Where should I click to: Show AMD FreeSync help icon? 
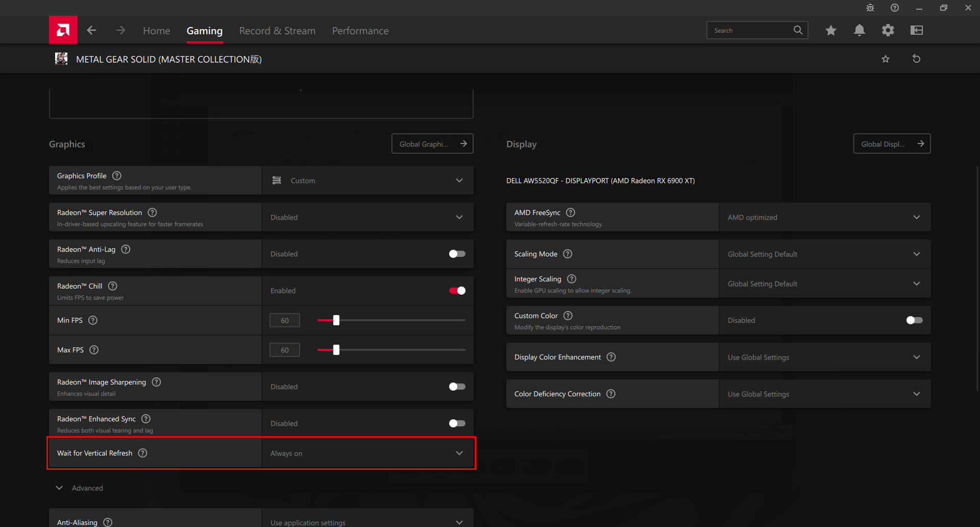click(571, 212)
